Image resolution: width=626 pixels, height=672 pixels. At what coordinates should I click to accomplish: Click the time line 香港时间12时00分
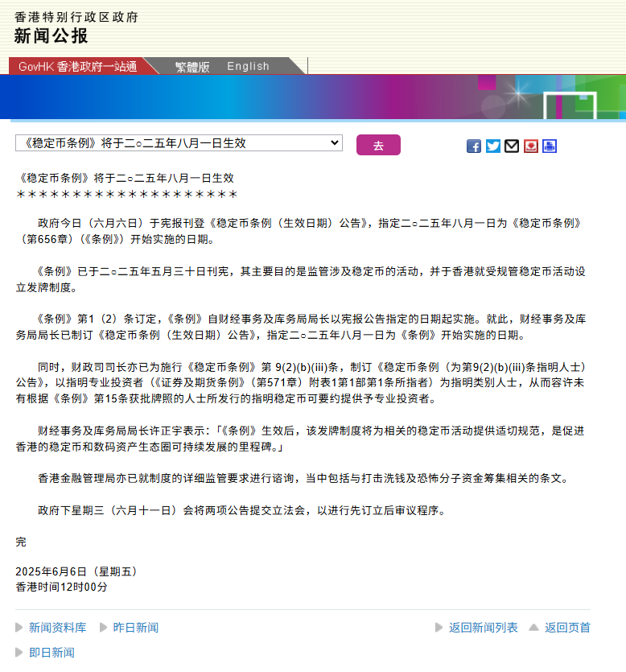[x=61, y=587]
